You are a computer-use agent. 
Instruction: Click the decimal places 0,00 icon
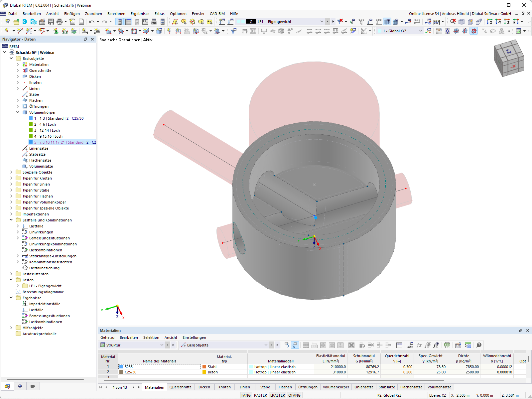click(468, 345)
